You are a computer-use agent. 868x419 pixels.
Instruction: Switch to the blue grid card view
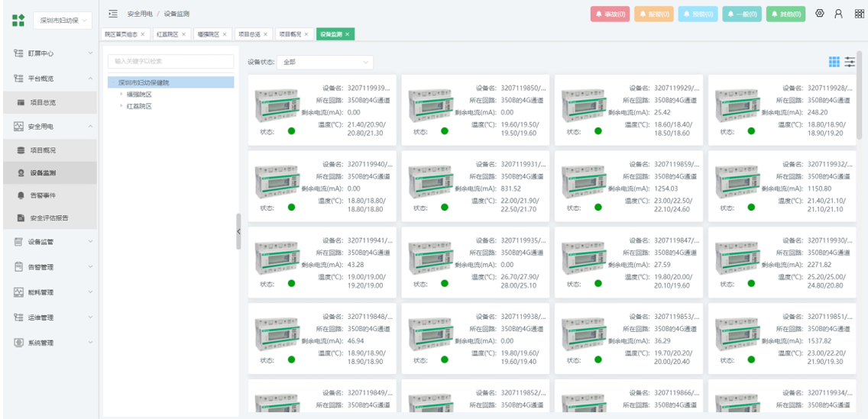coord(834,62)
